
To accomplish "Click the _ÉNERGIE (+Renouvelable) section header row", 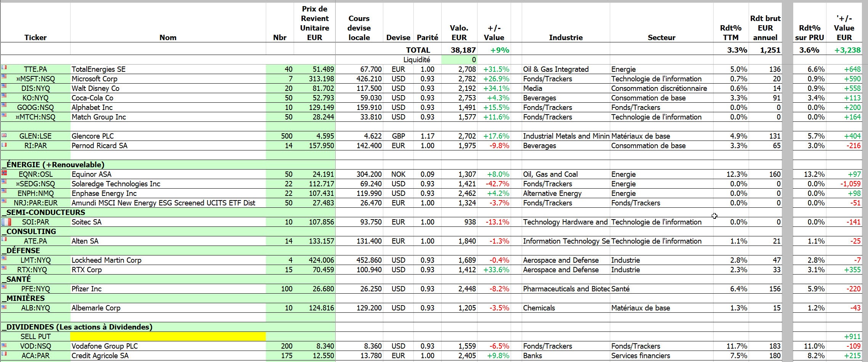I will point(168,165).
